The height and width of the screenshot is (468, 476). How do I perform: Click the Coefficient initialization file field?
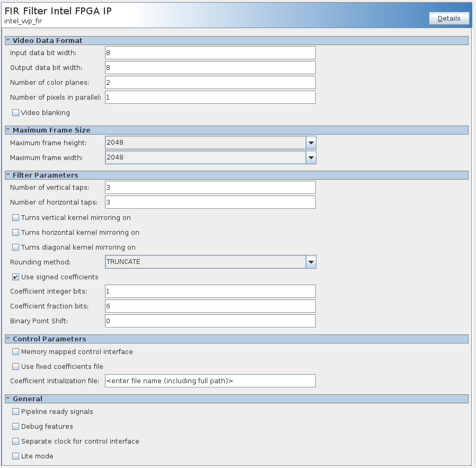[x=210, y=381]
